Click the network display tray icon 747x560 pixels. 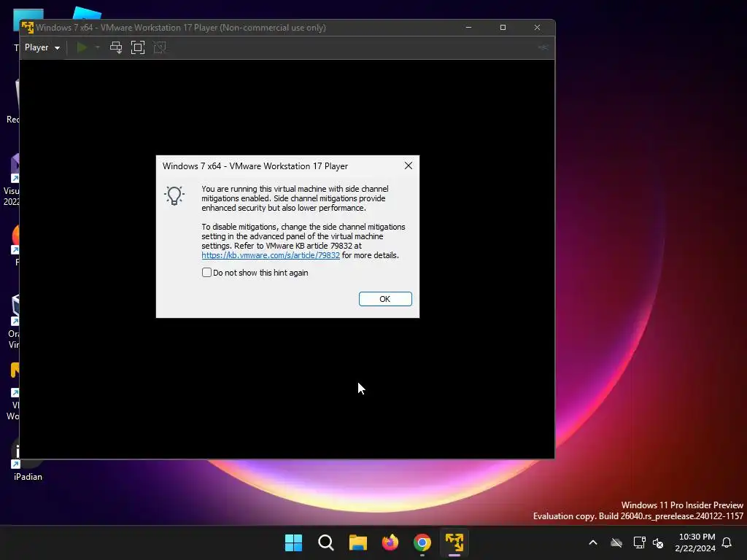click(x=639, y=542)
